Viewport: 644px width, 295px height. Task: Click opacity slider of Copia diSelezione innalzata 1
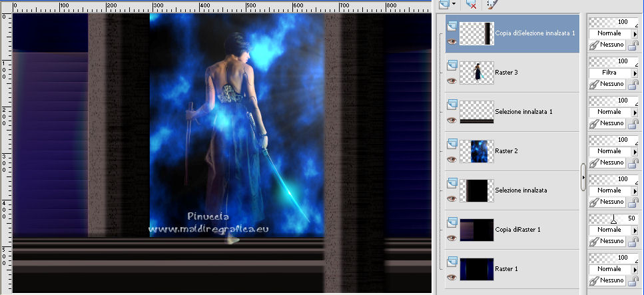(613, 22)
